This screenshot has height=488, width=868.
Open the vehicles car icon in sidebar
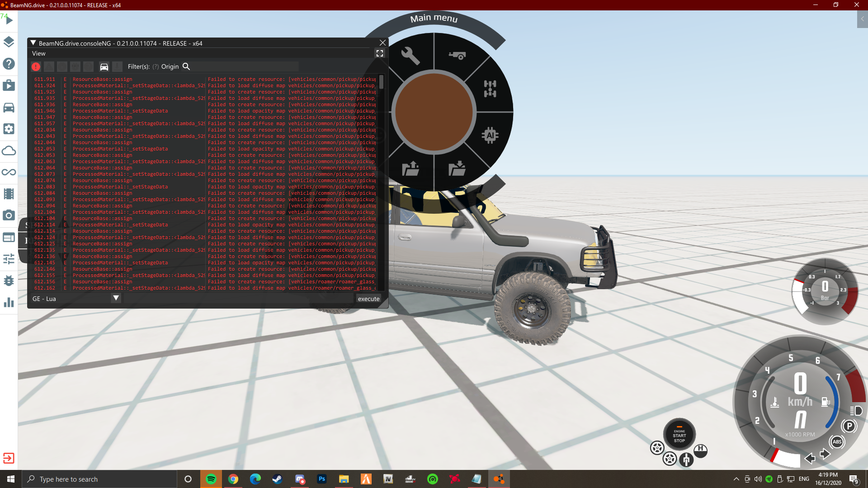[9, 107]
